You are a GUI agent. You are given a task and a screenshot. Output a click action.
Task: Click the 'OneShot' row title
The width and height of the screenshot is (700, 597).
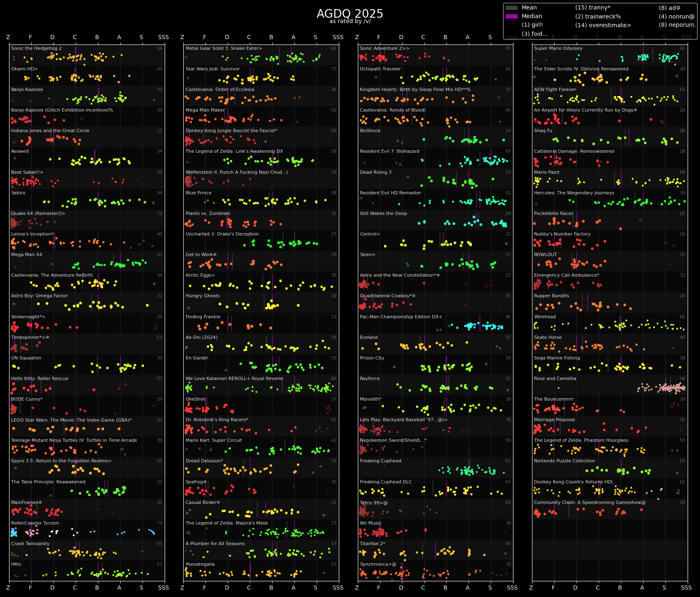pyautogui.click(x=195, y=399)
